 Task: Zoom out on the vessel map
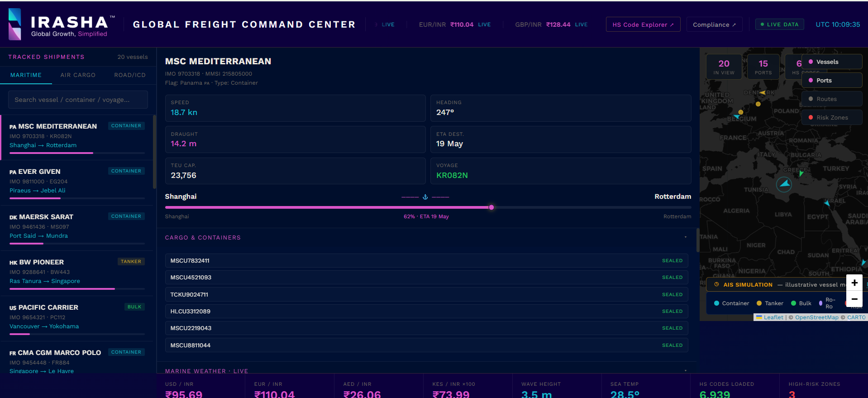pos(854,299)
